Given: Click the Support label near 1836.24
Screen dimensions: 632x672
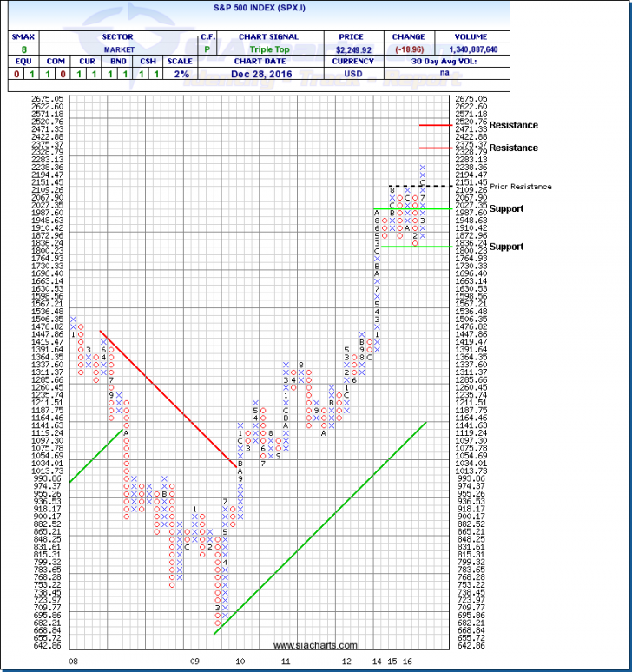Looking at the screenshot, I should point(506,247).
